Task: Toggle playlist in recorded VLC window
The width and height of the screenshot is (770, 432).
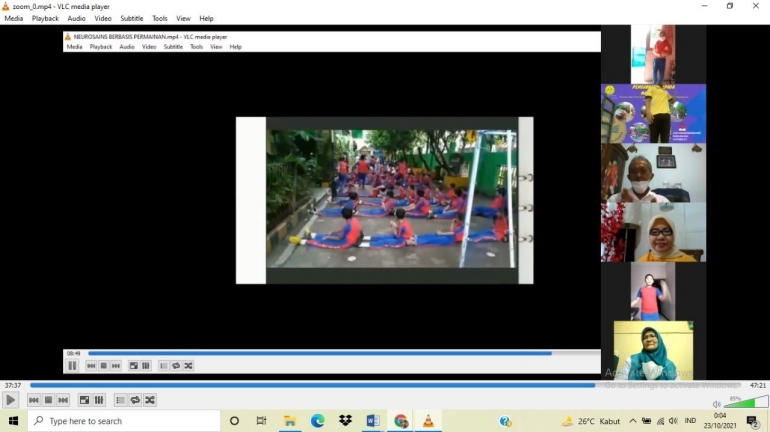Action: pyautogui.click(x=164, y=366)
